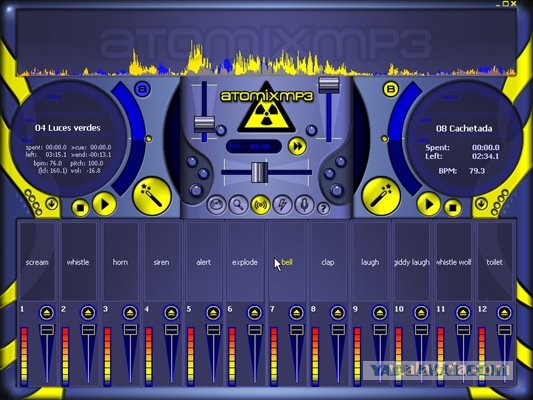
Task: Minimize the AtomixMP3 window
Action: pyautogui.click(x=499, y=4)
